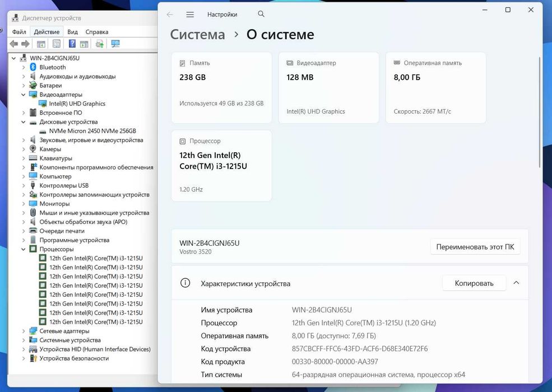Click the info icon beside Характеристики устройства
The height and width of the screenshot is (392, 552).
185,283
